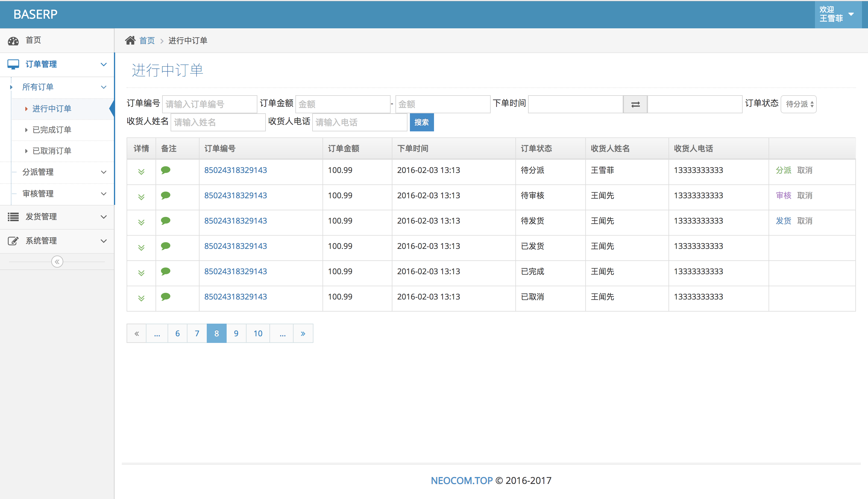
Task: Click the home icon in the breadcrumb
Action: 130,40
